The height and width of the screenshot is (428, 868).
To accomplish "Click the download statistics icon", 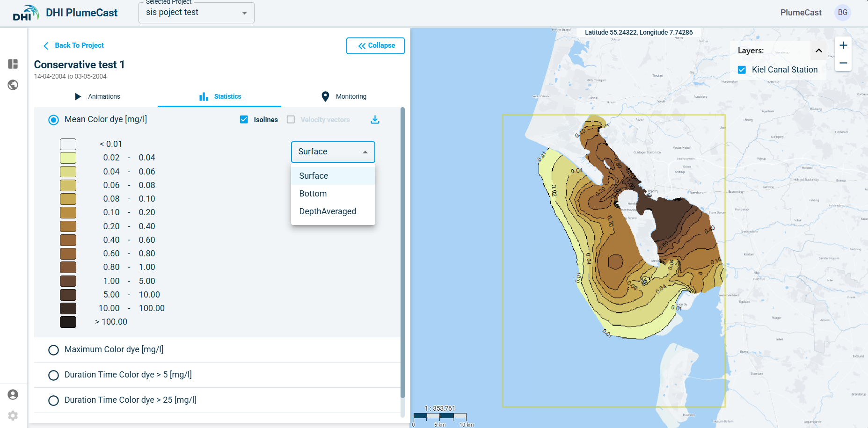I will point(375,120).
